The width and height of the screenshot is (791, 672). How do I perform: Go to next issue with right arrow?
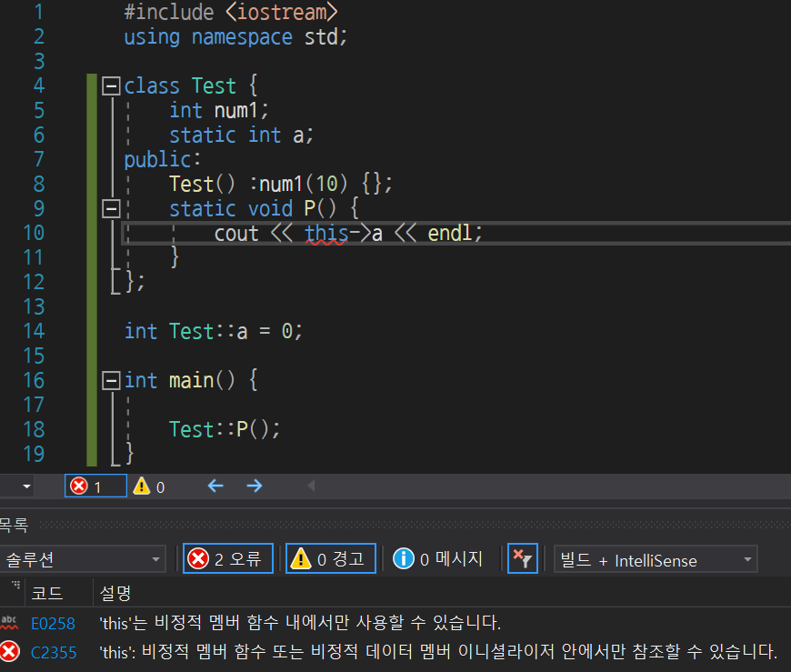click(255, 486)
